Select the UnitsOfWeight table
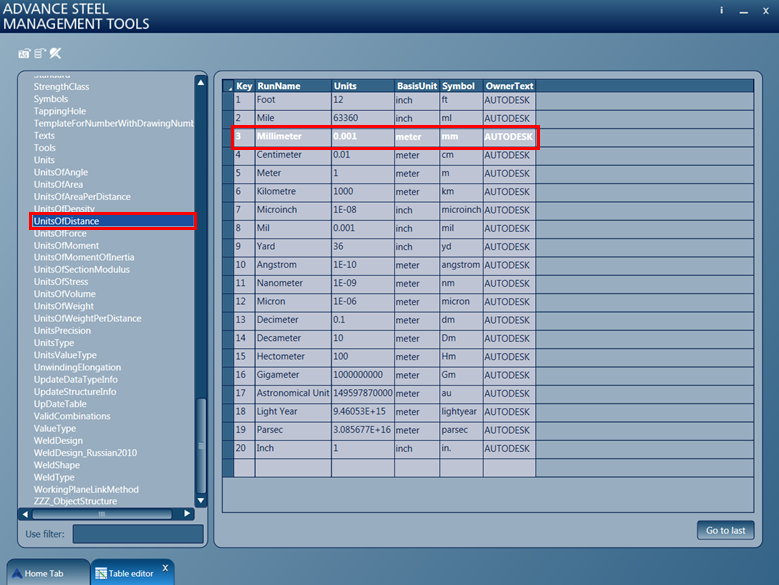 64,306
